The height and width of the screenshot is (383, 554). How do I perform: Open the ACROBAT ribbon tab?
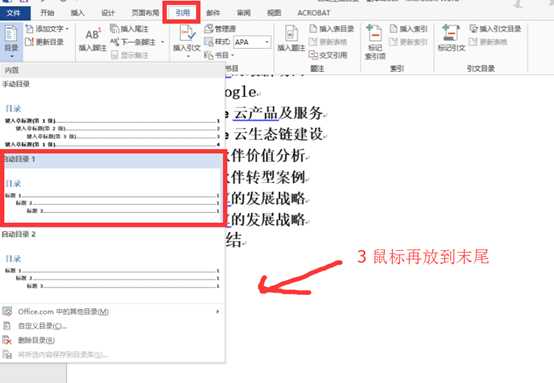313,13
